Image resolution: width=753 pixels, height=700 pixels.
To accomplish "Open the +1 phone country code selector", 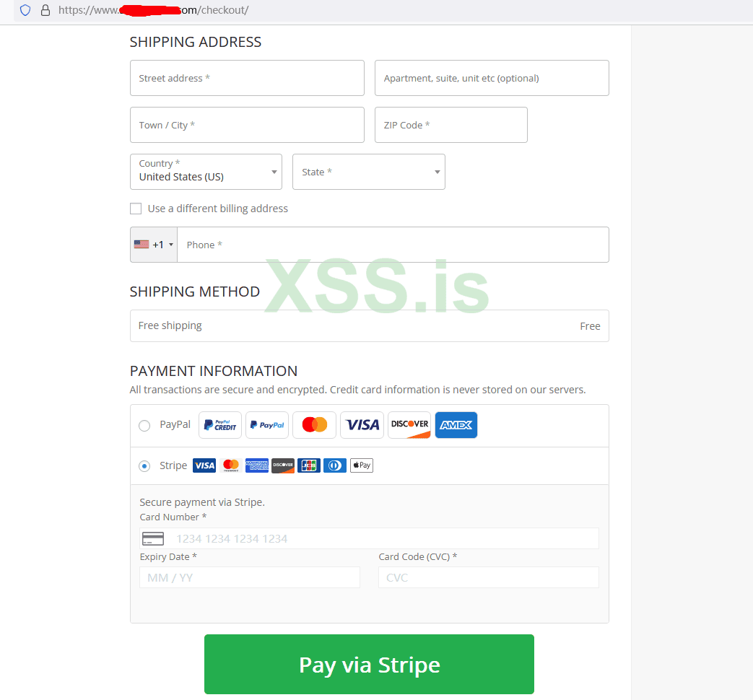I will (154, 245).
